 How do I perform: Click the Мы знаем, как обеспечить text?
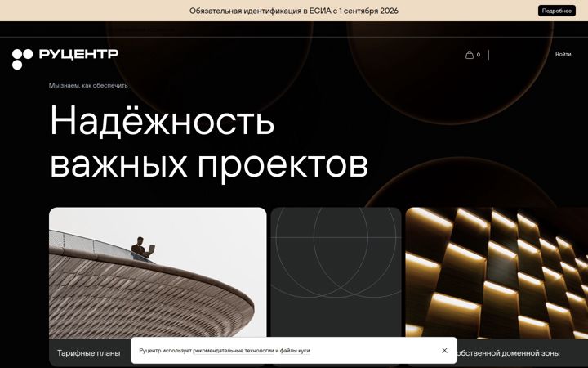tap(88, 86)
